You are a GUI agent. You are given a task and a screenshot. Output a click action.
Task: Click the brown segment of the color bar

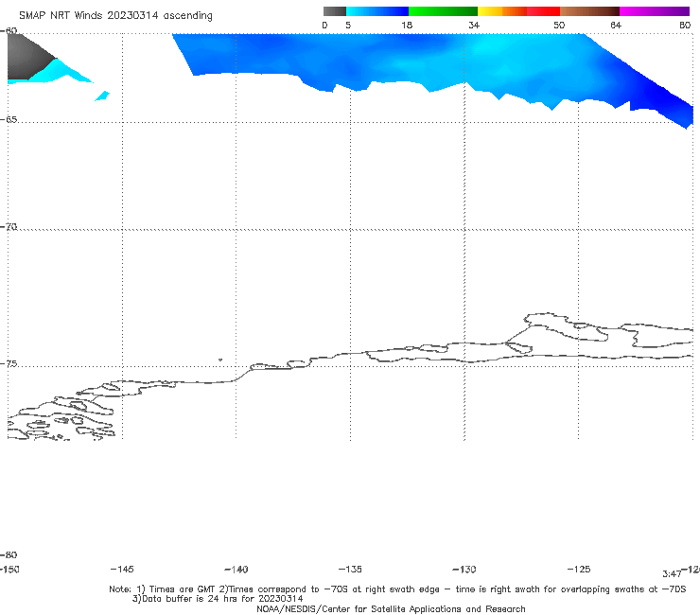pyautogui.click(x=589, y=11)
